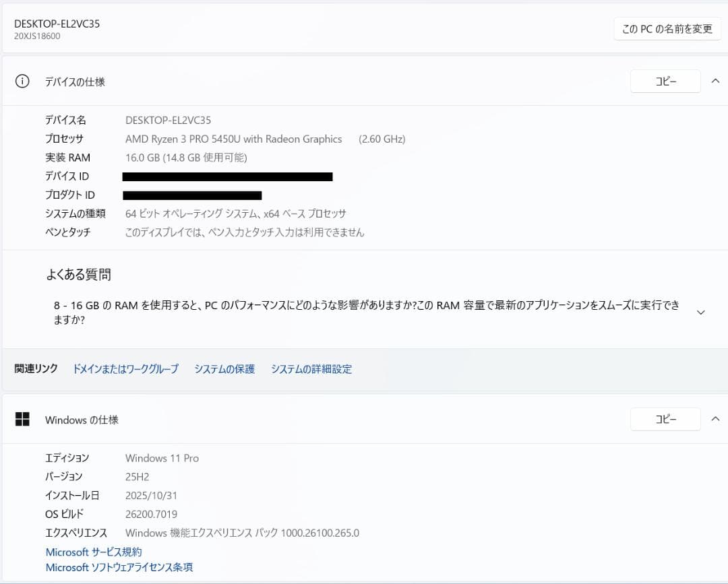The width and height of the screenshot is (728, 584).
Task: Click the chevron on the RAM FAQ row
Action: tap(701, 312)
